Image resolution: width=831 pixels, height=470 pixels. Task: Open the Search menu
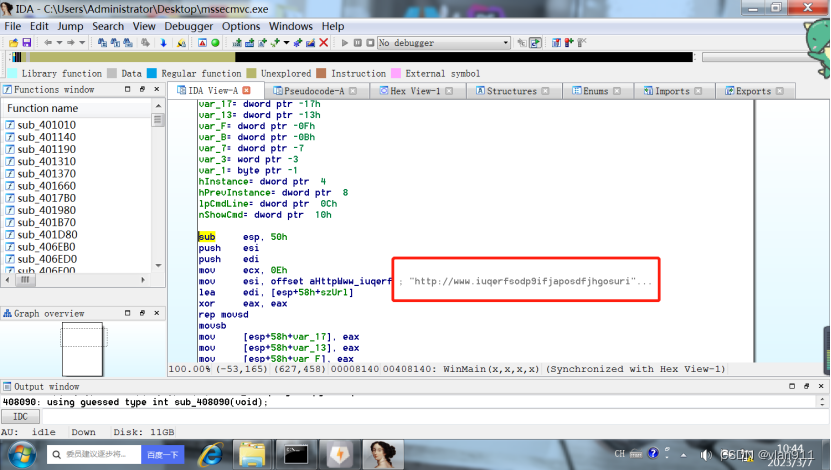[x=108, y=26]
